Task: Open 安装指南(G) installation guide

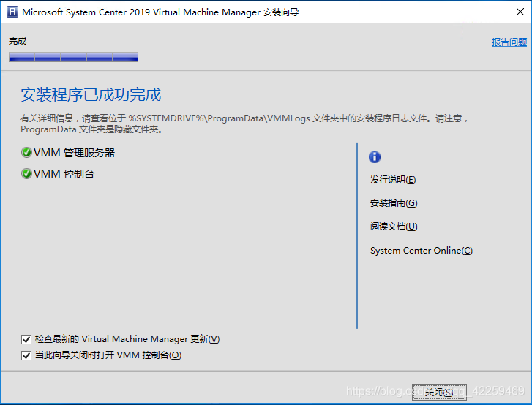Action: pyautogui.click(x=394, y=203)
